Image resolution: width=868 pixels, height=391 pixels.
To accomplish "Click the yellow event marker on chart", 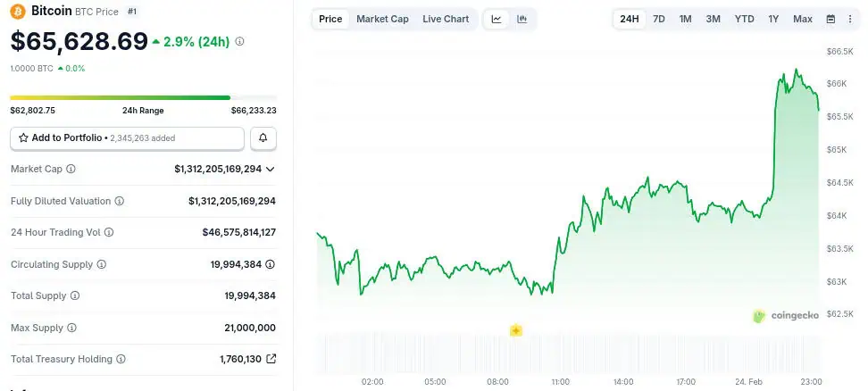I will pos(515,330).
